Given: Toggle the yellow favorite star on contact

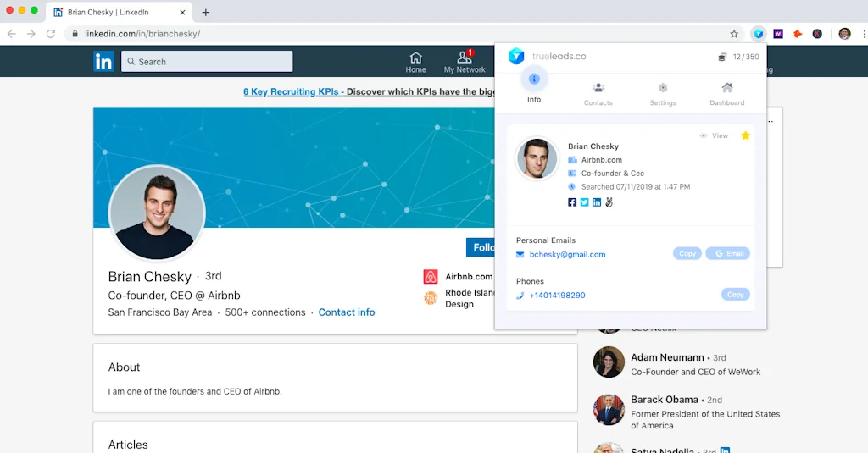Looking at the screenshot, I should point(745,135).
